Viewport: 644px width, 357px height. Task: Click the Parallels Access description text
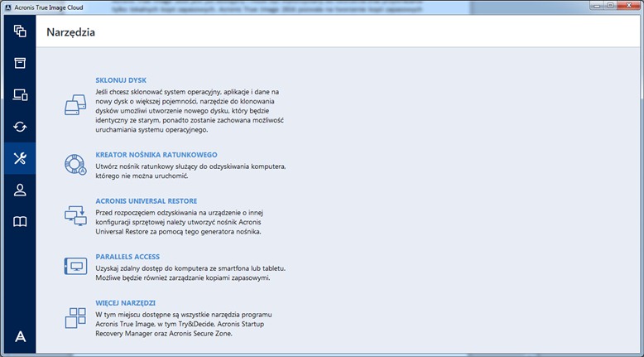click(x=190, y=273)
